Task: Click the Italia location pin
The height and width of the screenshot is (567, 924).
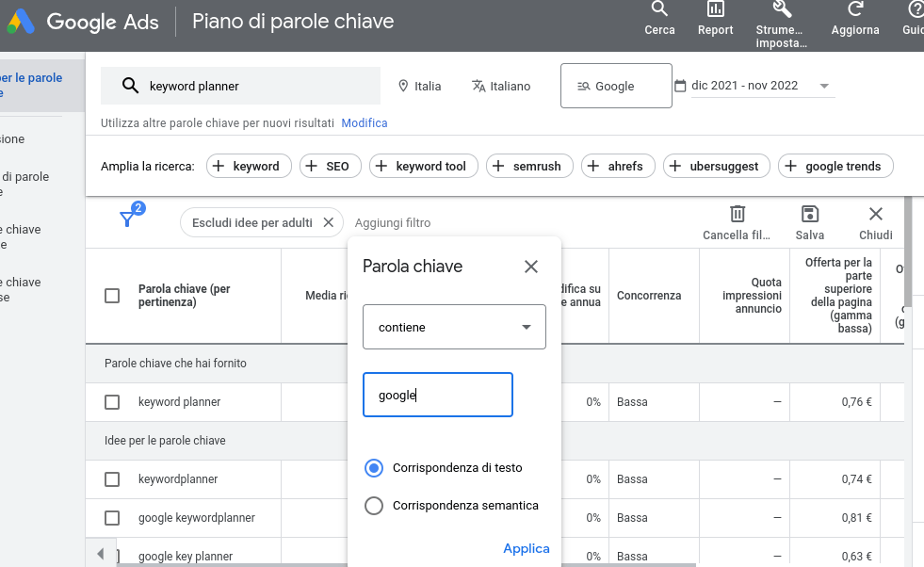Action: tap(403, 86)
